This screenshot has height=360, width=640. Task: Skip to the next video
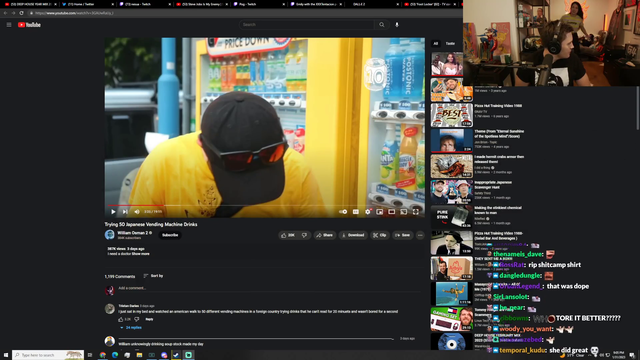125,212
